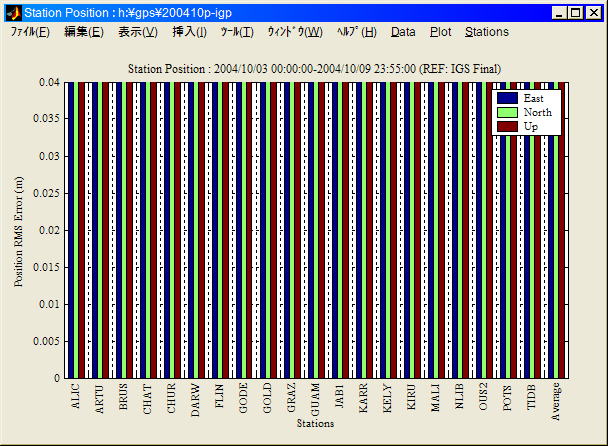608x446 pixels.
Task: Expand the Stations menu
Action: pyautogui.click(x=487, y=32)
